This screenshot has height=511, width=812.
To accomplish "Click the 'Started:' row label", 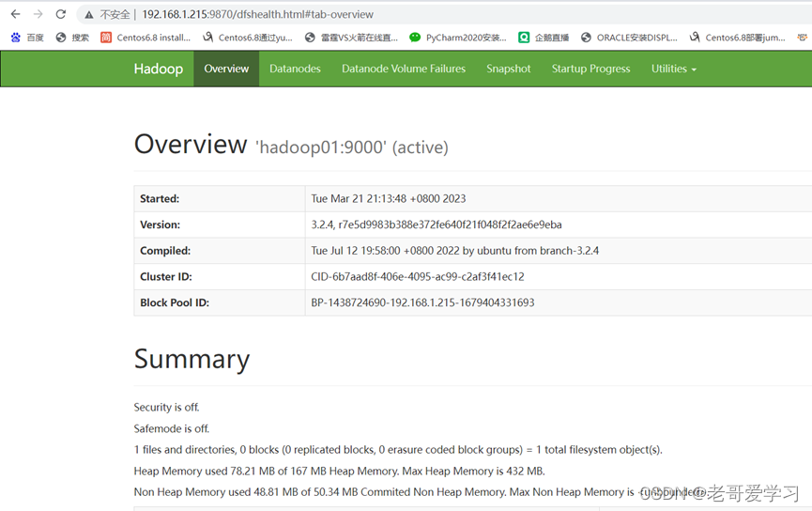I will (160, 199).
